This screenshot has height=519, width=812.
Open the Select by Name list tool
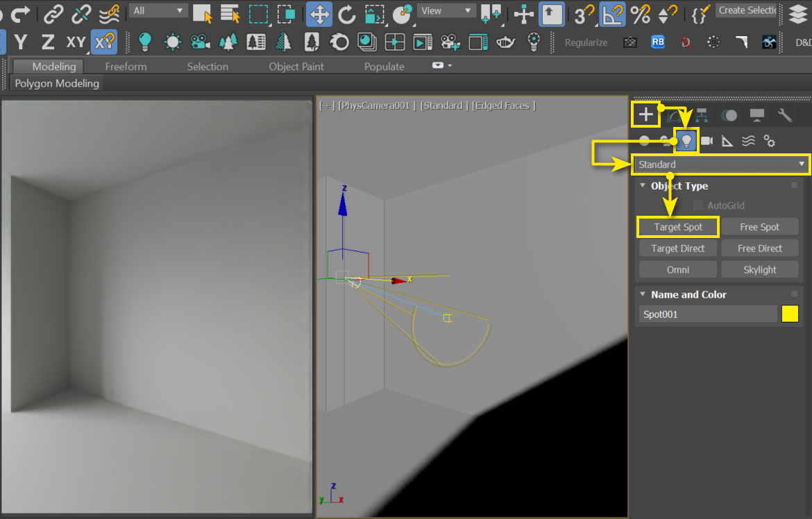tap(230, 14)
